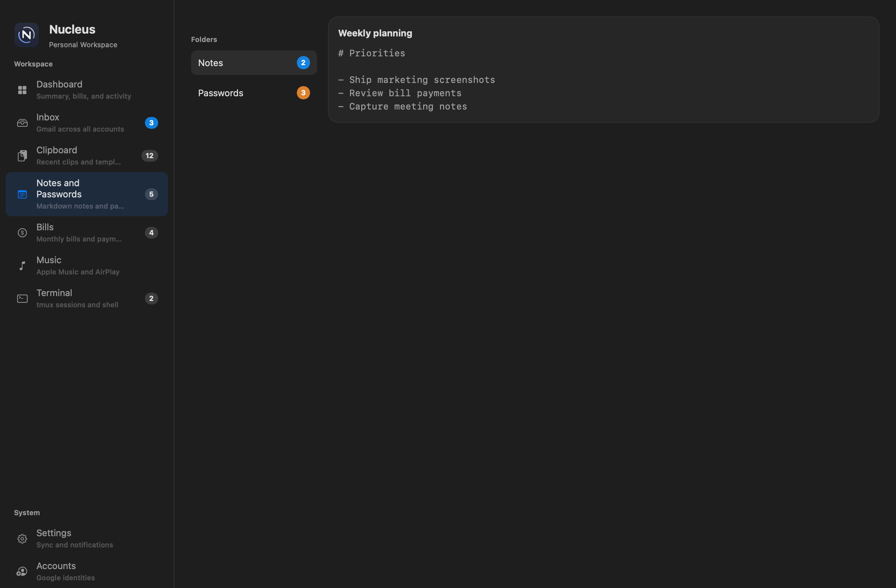Switch to the Music section
The image size is (896, 588).
tap(87, 265)
